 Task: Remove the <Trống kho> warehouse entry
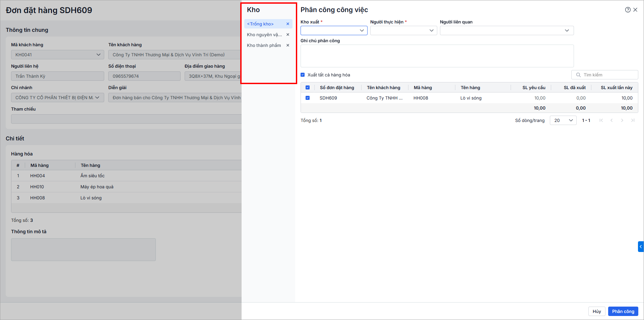[x=287, y=24]
